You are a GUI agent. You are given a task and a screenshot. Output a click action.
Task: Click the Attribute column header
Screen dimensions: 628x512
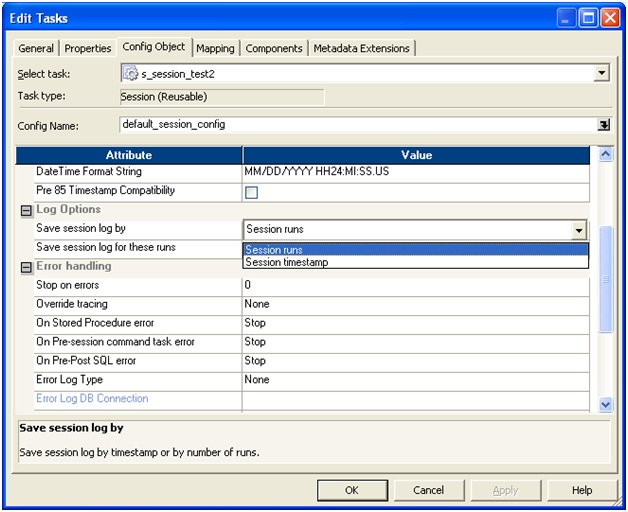tap(129, 155)
